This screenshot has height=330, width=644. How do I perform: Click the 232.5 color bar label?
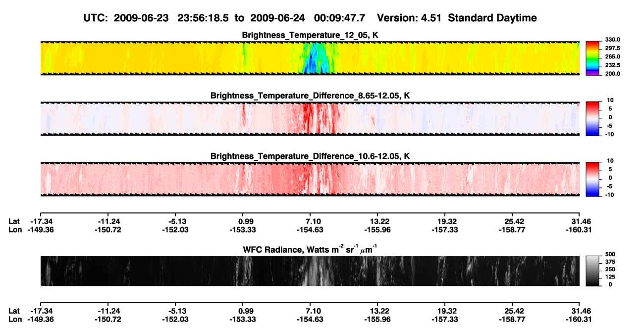612,65
